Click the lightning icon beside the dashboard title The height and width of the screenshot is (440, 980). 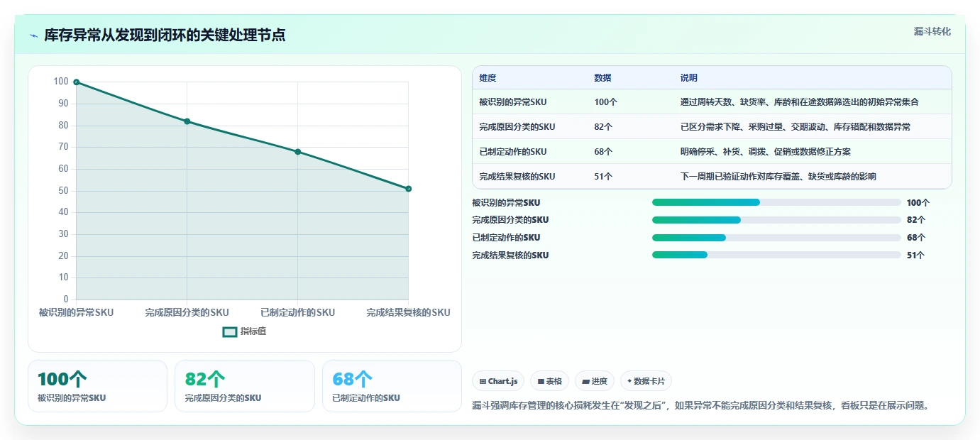[x=34, y=35]
